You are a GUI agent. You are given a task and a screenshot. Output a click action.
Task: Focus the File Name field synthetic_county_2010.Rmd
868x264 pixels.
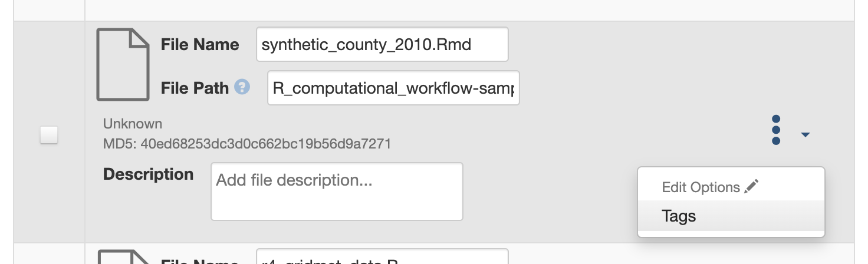tap(382, 44)
